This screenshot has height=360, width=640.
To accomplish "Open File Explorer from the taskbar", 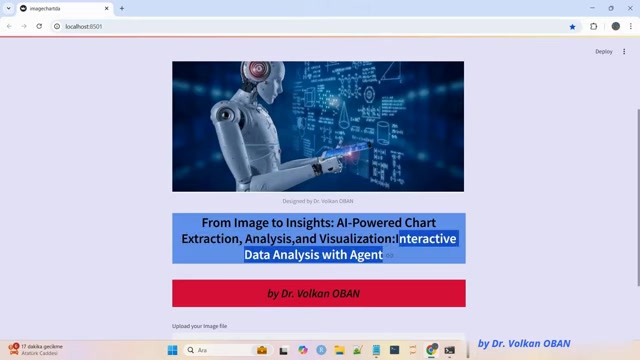I will pyautogui.click(x=339, y=350).
